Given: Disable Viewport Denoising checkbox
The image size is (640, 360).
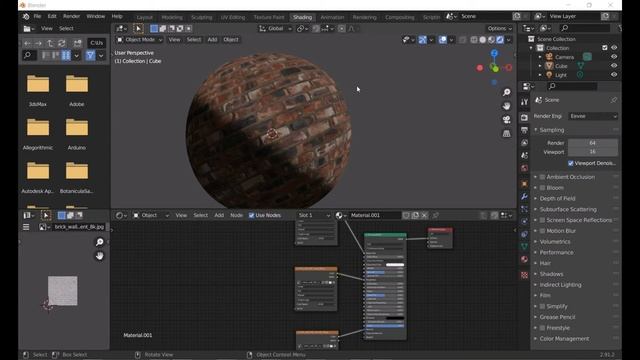Looking at the screenshot, I should [x=571, y=163].
